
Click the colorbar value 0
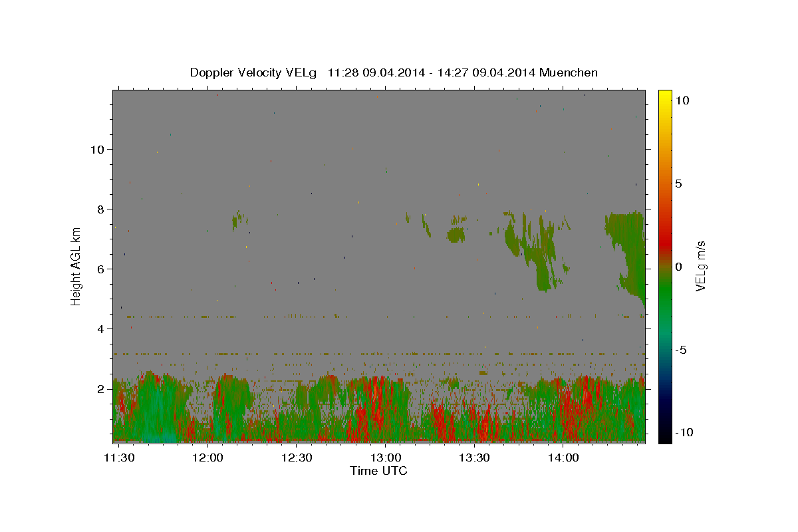point(678,267)
